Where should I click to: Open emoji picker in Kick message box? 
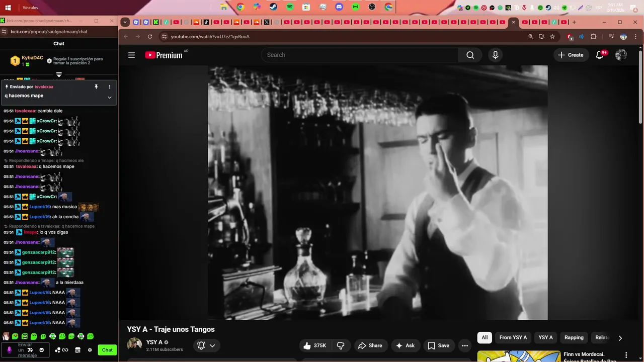(x=42, y=350)
